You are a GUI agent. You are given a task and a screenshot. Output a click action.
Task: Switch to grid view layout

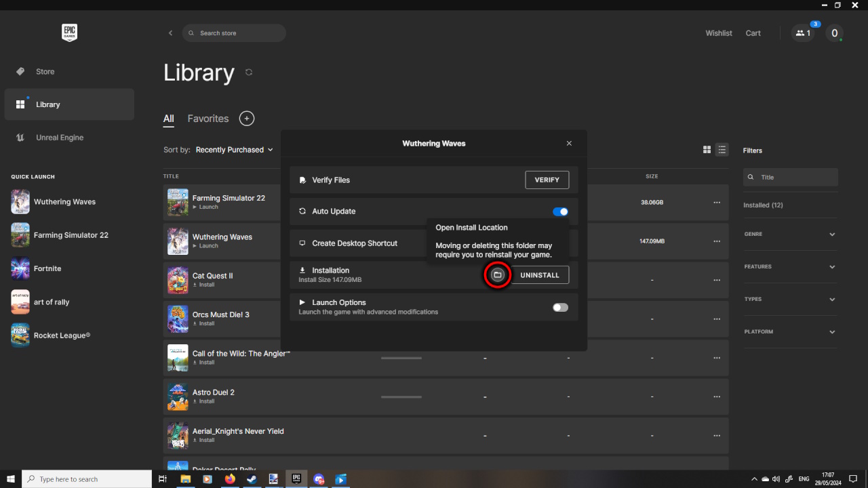(x=707, y=150)
